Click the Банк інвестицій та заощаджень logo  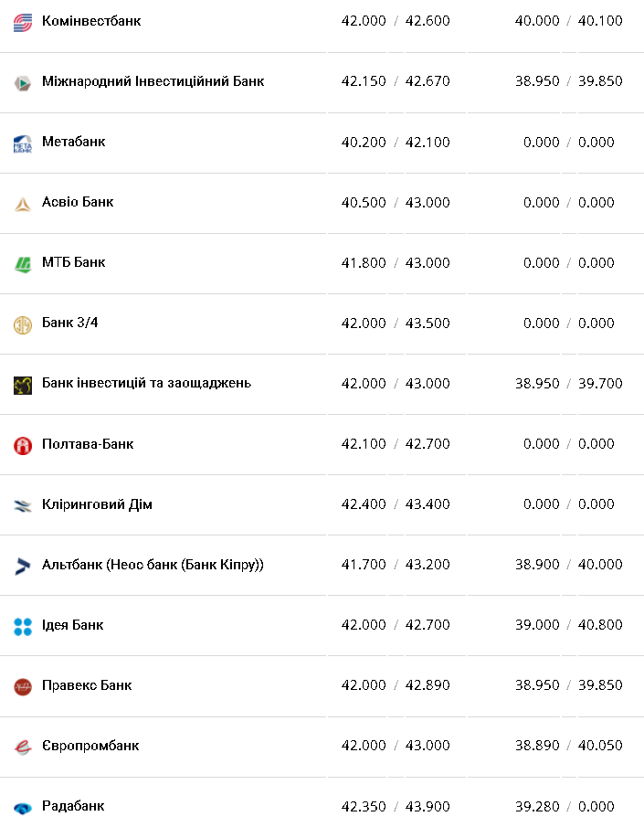(23, 385)
